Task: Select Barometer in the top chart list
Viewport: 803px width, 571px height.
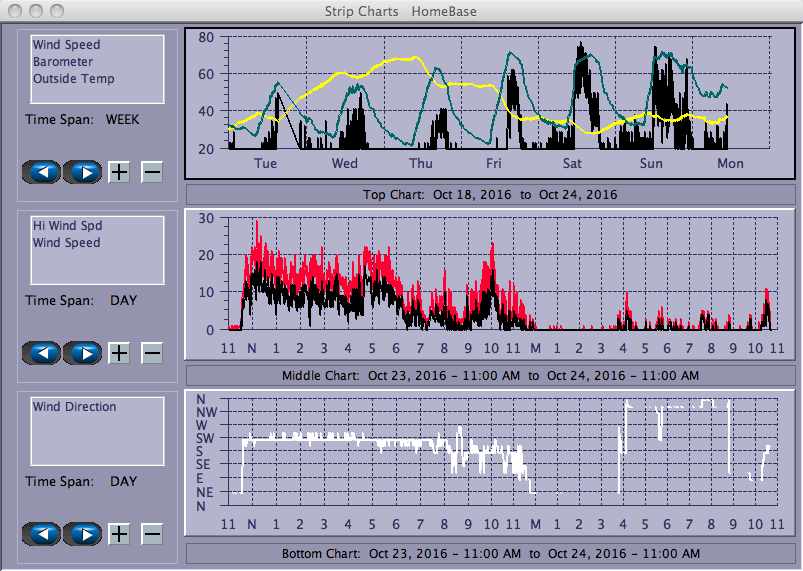Action: pyautogui.click(x=63, y=62)
